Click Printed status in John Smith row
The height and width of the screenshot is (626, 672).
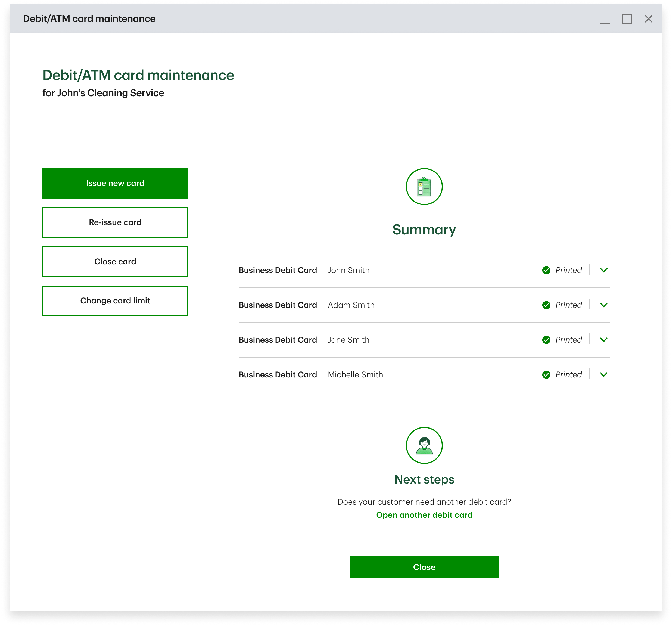click(569, 270)
